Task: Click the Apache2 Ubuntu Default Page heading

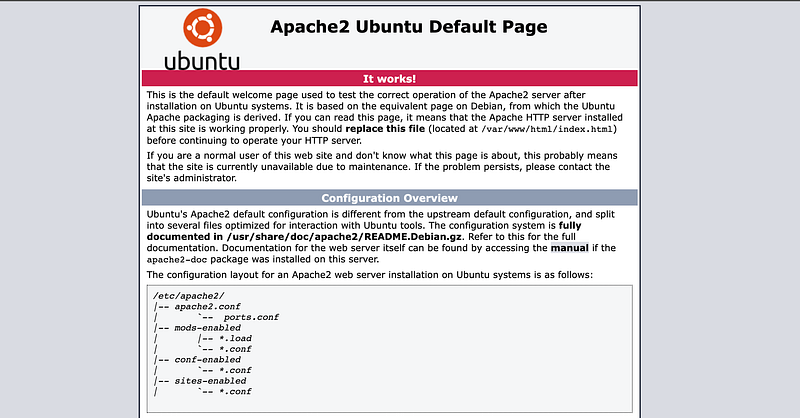Action: pos(409,27)
